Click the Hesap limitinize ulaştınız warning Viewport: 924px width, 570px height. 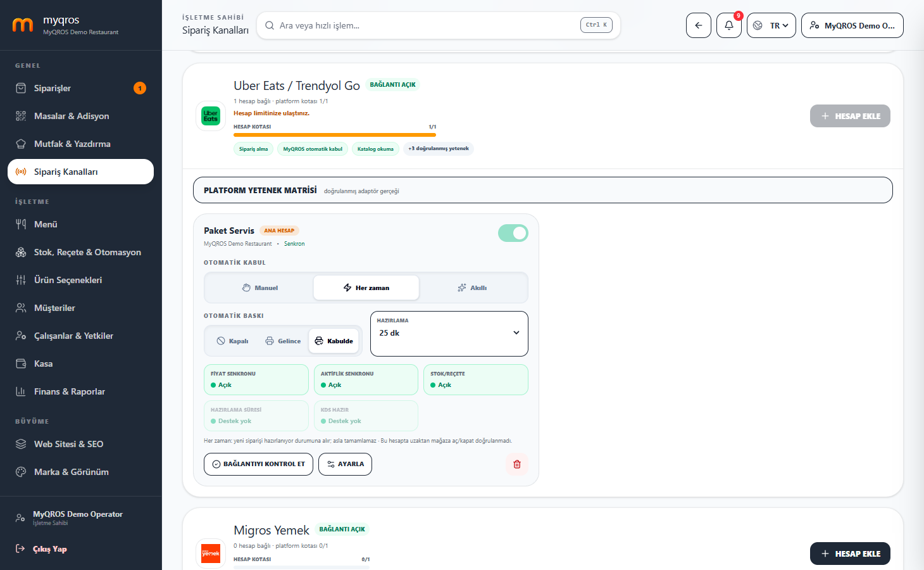[272, 113]
